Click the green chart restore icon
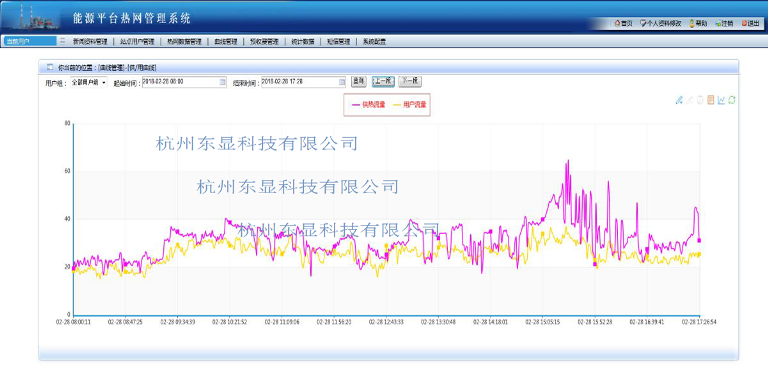The height and width of the screenshot is (370, 768). pyautogui.click(x=732, y=100)
